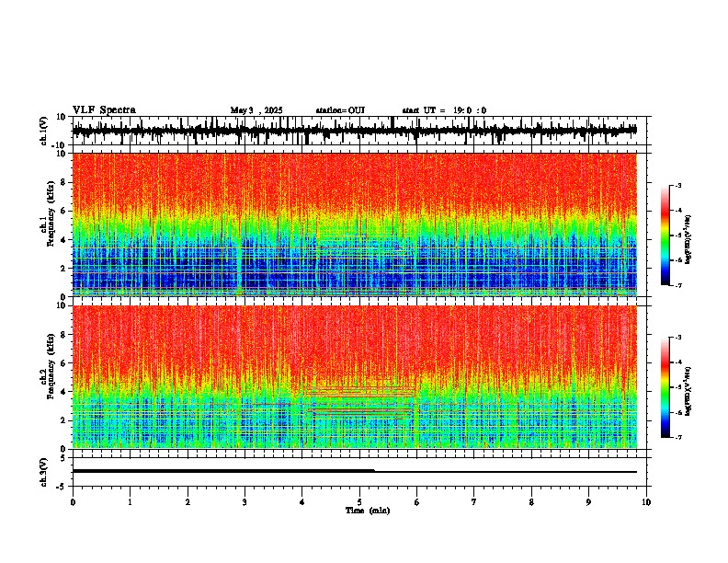The width and height of the screenshot is (728, 563).
Task: Click time axis tick label '4'
Action: tap(302, 502)
